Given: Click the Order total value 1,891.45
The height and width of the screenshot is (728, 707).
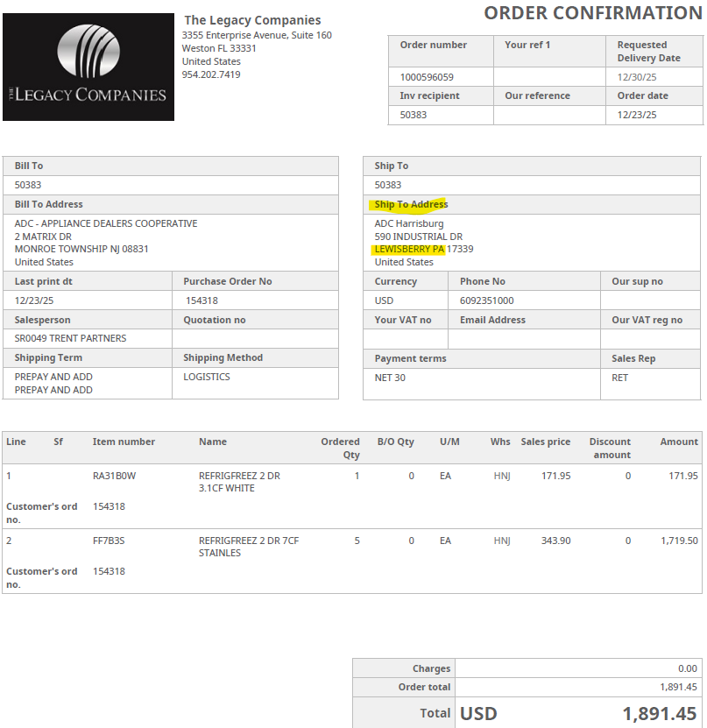Looking at the screenshot, I should tap(679, 687).
